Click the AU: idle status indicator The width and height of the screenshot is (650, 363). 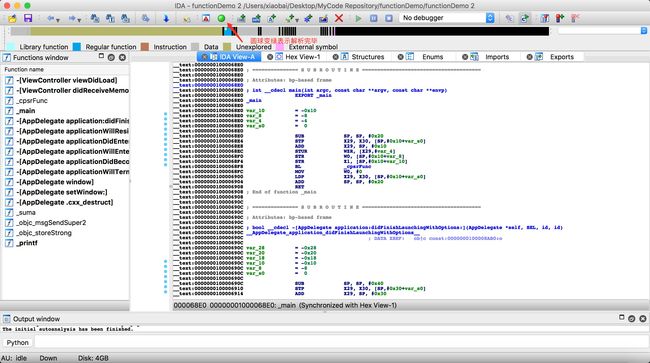14,358
